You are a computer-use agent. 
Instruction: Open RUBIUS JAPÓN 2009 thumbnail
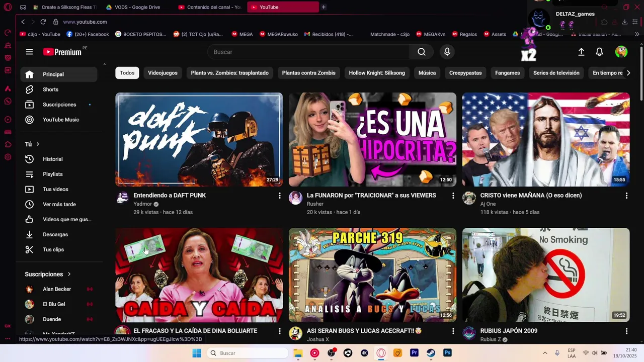pyautogui.click(x=546, y=275)
